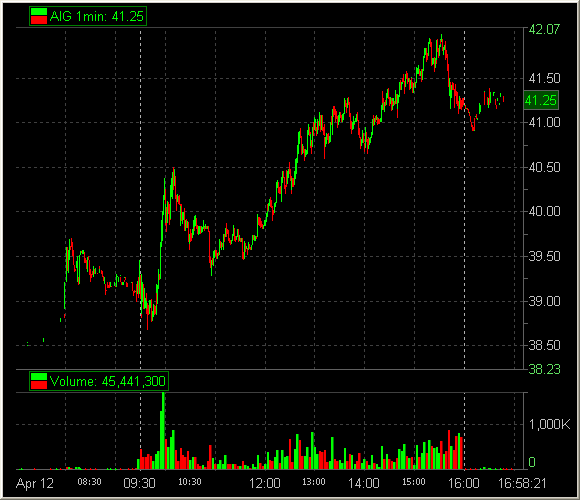The width and height of the screenshot is (580, 500).
Task: Click the 40.00 price axis label
Action: click(544, 212)
